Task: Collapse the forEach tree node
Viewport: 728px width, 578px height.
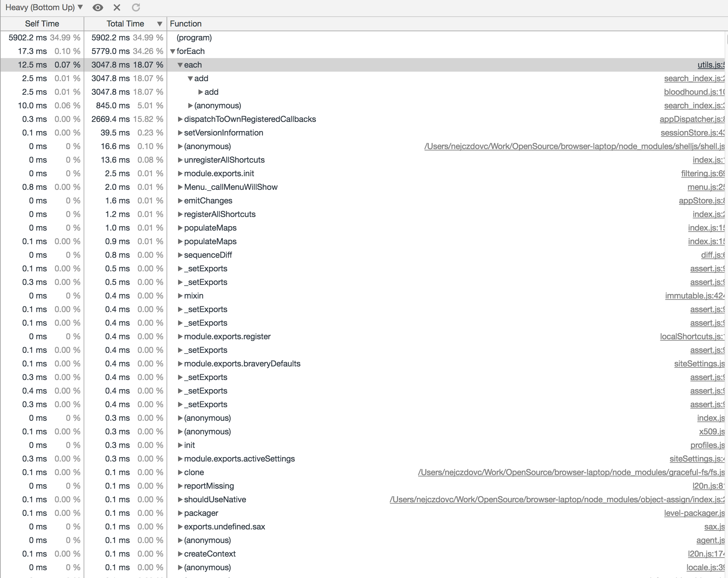Action: pos(173,51)
